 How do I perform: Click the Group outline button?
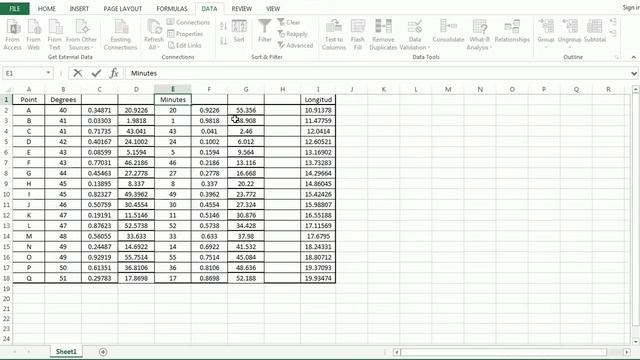coord(546,34)
